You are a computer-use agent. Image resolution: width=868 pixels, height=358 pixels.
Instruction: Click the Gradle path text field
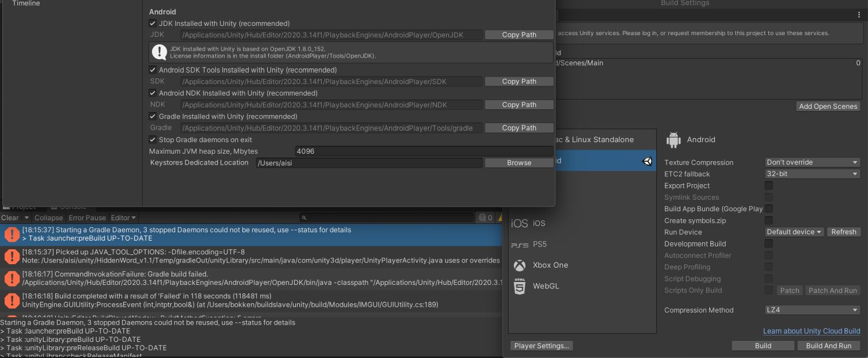point(332,128)
